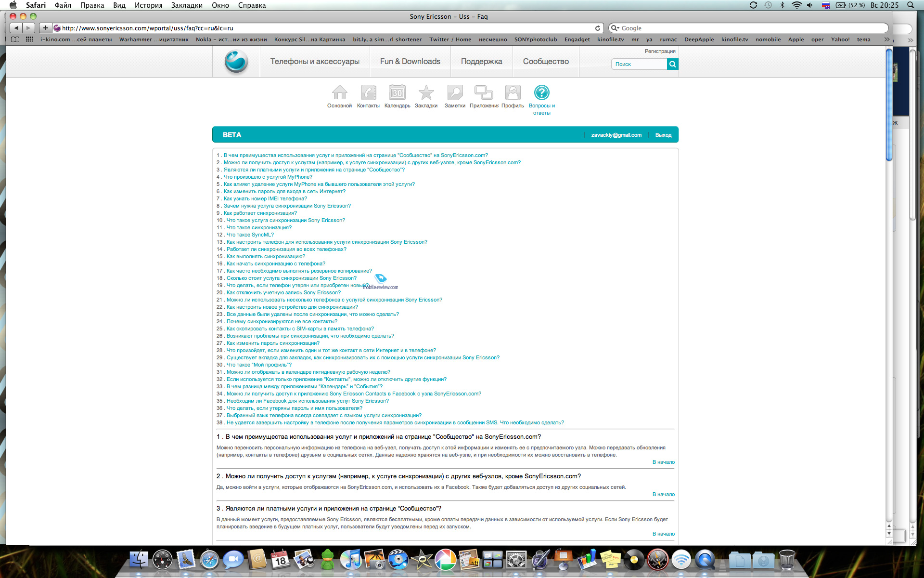Viewport: 924px width, 578px height.
Task: Click the teal site search magnifier button
Action: point(673,64)
